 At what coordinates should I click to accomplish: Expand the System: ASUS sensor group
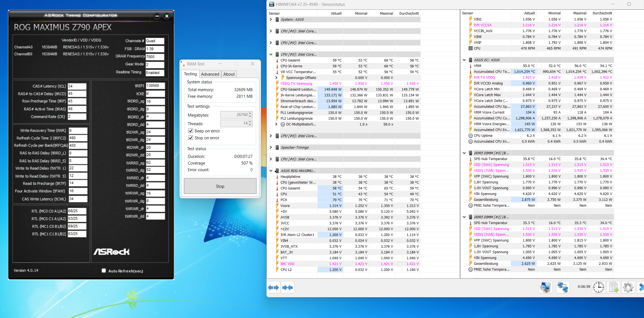[x=271, y=19]
